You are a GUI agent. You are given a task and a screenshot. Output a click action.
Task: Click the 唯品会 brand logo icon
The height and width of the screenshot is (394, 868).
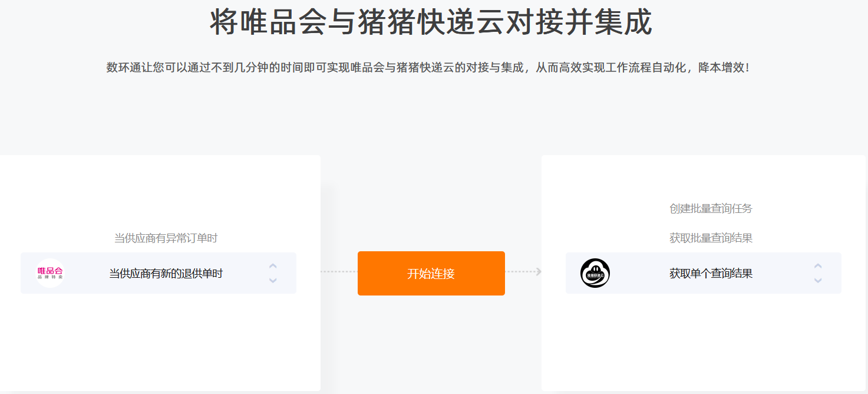[x=50, y=273]
